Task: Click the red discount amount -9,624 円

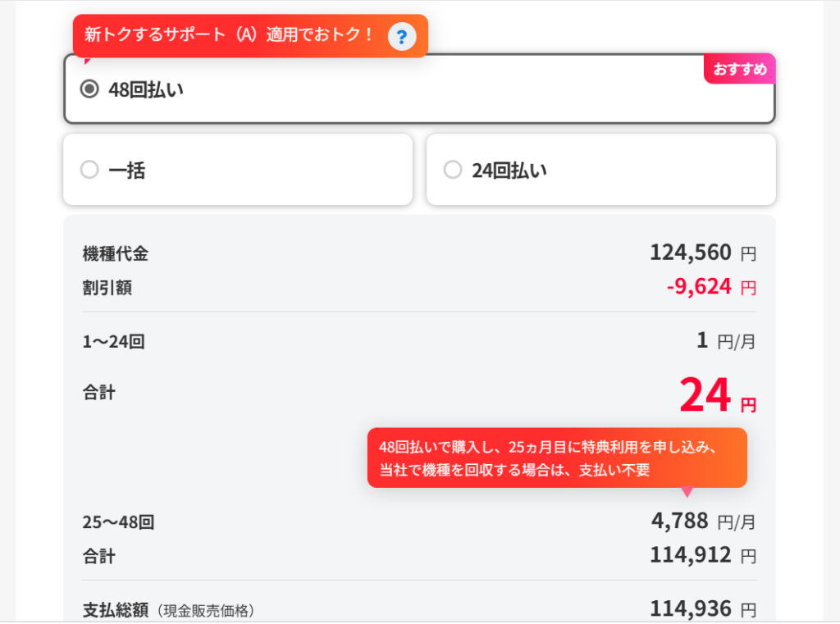Action: click(x=710, y=287)
